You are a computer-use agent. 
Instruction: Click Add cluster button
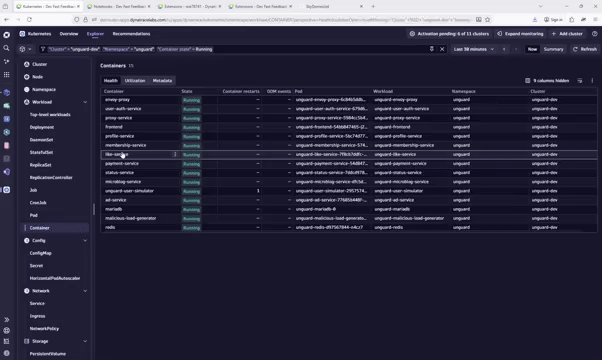(567, 34)
